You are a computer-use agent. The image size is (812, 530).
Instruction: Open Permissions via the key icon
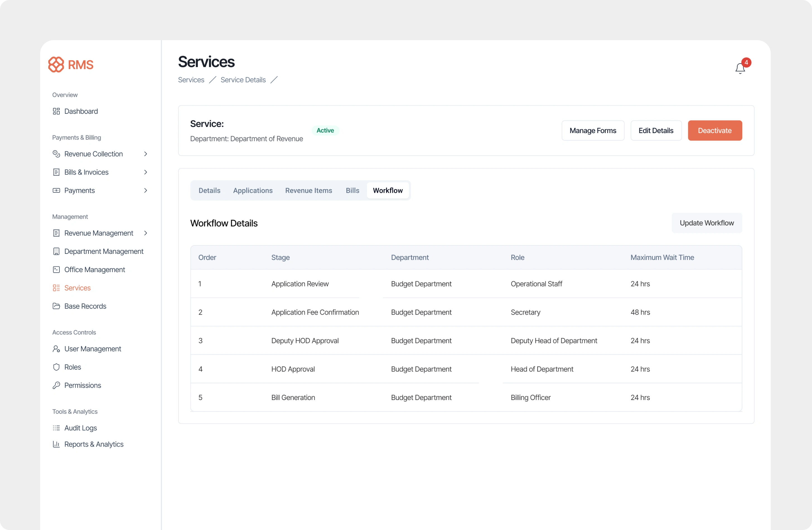click(56, 385)
